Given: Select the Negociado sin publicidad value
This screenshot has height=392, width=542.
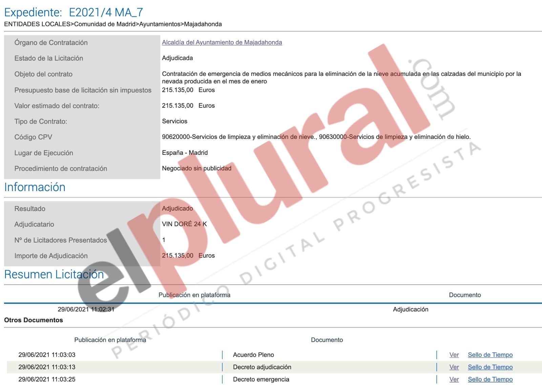Looking at the screenshot, I should [x=196, y=168].
